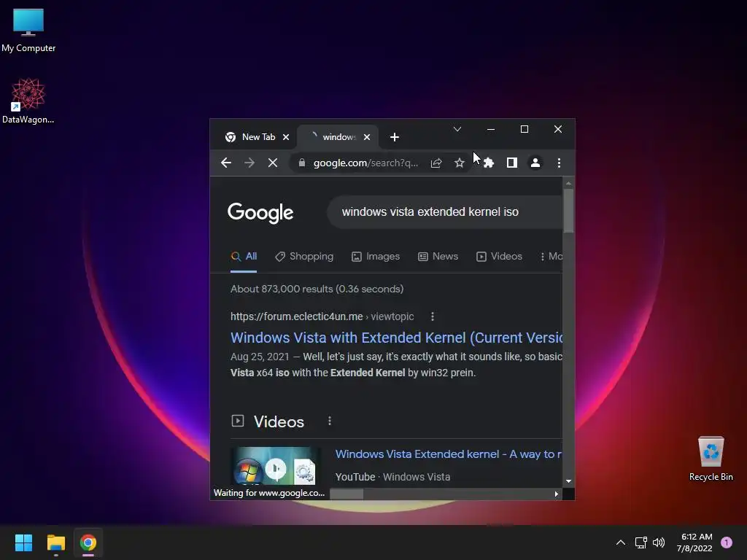747x560 pixels.
Task: Toggle Chrome side panel icon
Action: [511, 163]
